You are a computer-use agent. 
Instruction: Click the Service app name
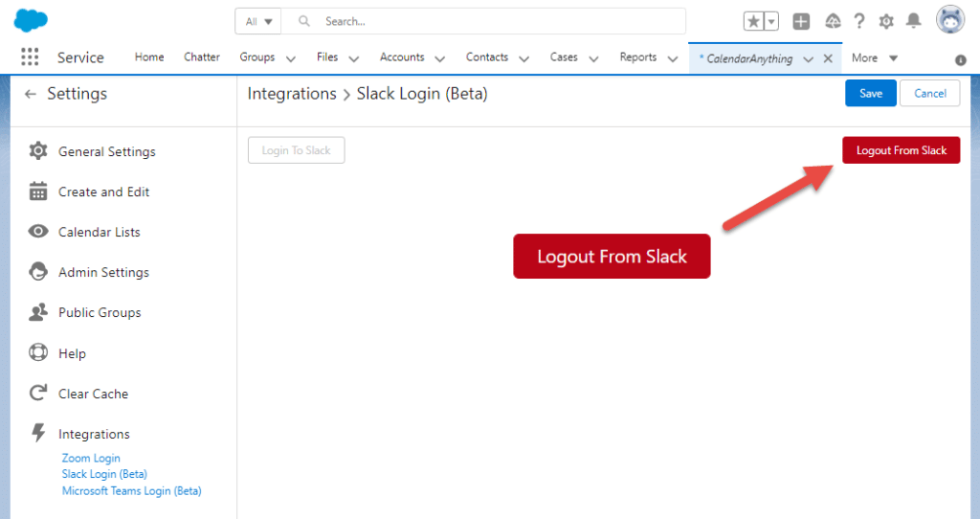point(80,57)
